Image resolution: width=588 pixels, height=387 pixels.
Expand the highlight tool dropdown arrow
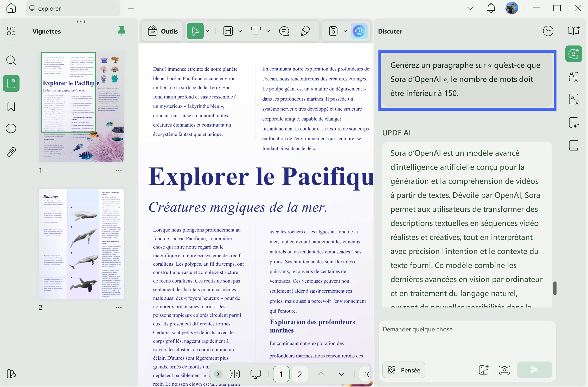(x=240, y=31)
